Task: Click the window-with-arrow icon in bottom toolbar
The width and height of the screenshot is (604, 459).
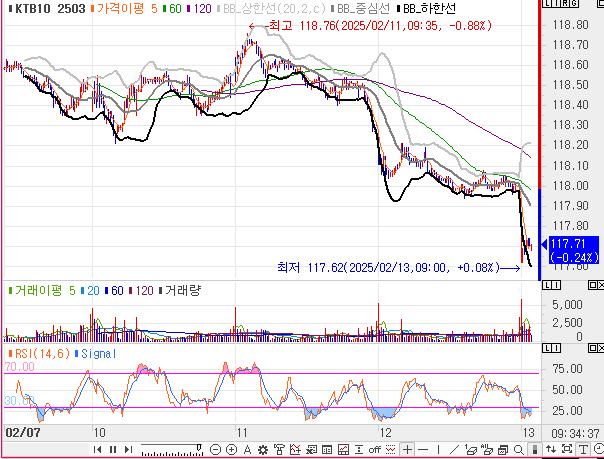Action: (x=311, y=449)
